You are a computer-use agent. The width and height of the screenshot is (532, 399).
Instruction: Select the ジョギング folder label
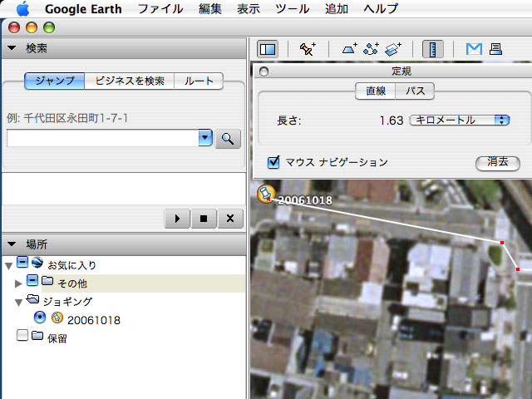coord(67,302)
